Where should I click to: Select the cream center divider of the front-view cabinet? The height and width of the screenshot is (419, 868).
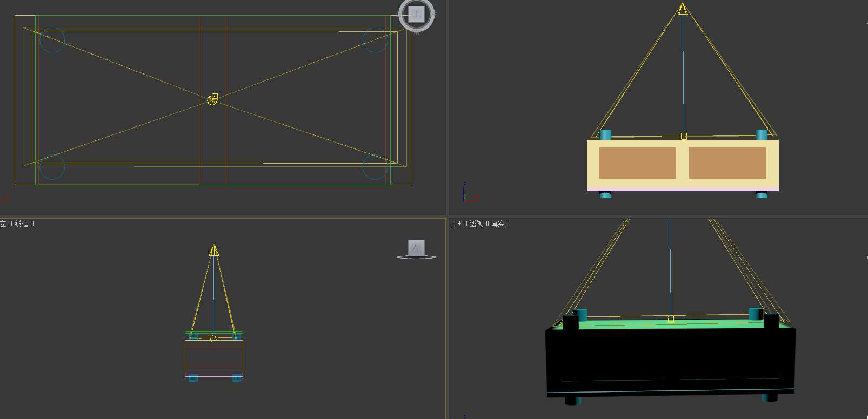click(683, 163)
